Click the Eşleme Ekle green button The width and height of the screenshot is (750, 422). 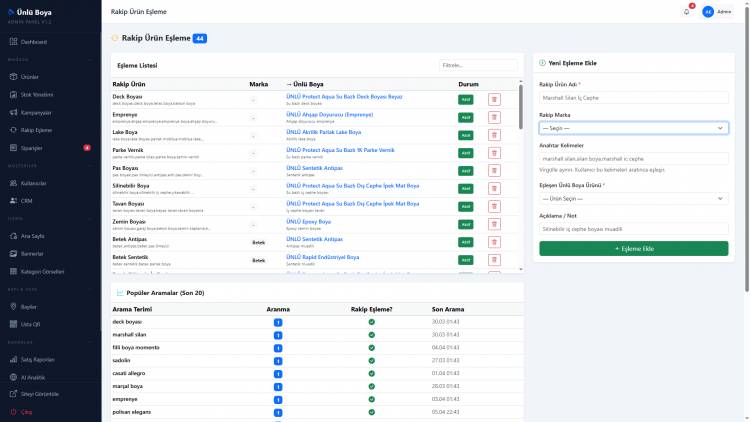633,248
